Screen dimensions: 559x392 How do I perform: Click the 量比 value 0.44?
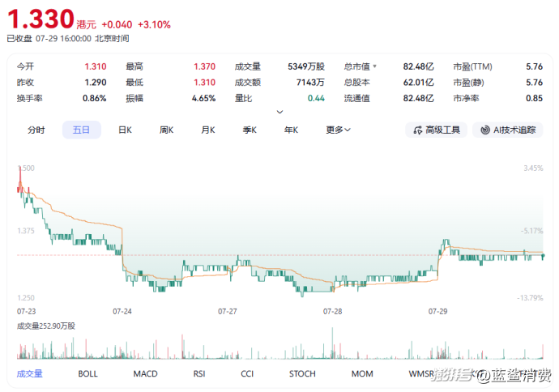coord(316,98)
